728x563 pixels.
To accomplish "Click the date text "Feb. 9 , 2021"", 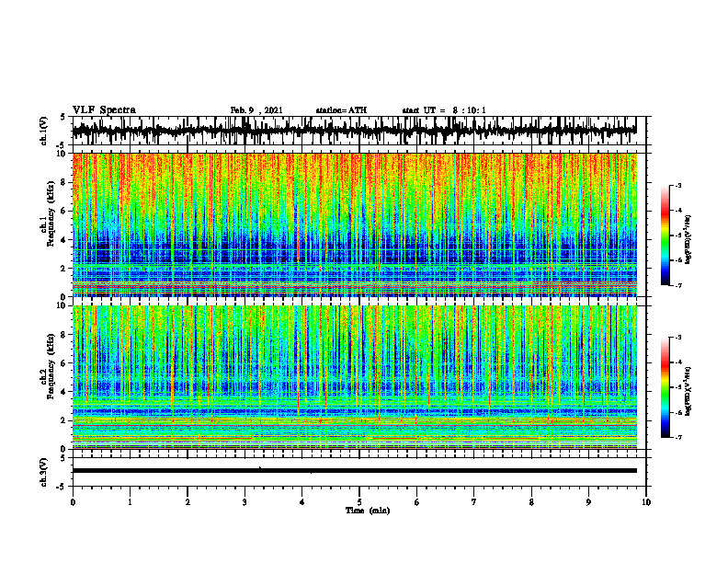I will coord(256,110).
